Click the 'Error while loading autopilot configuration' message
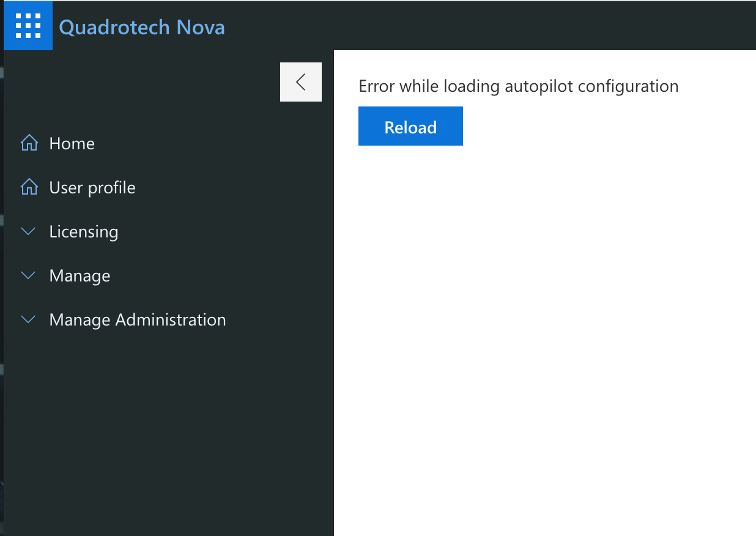 point(519,86)
